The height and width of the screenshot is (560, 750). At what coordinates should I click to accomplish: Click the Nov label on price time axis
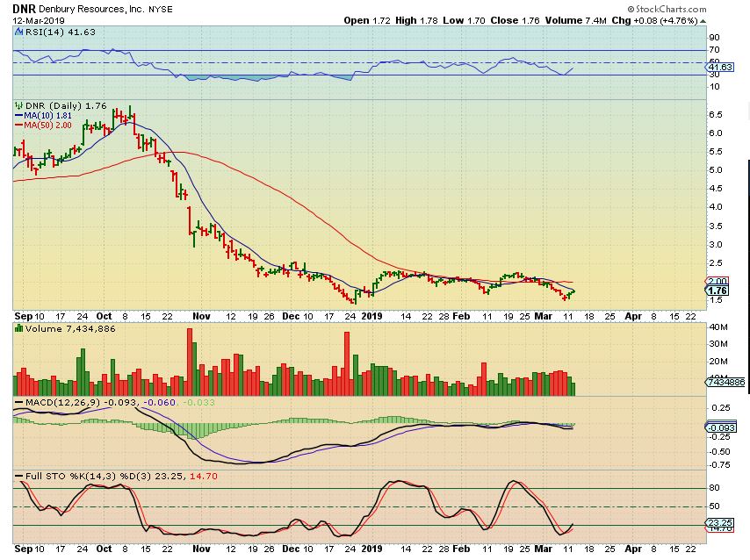(x=201, y=316)
